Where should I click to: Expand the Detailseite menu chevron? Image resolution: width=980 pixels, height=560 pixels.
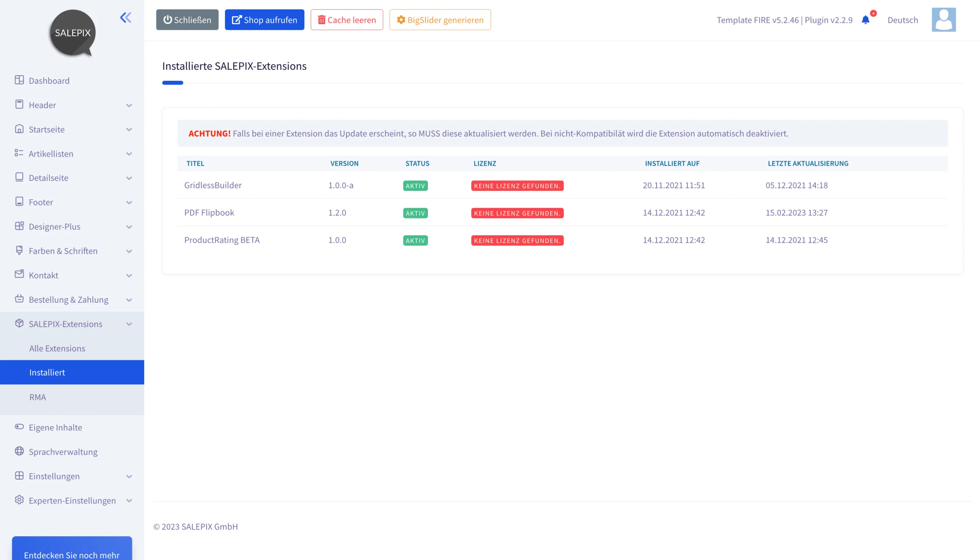[129, 178]
